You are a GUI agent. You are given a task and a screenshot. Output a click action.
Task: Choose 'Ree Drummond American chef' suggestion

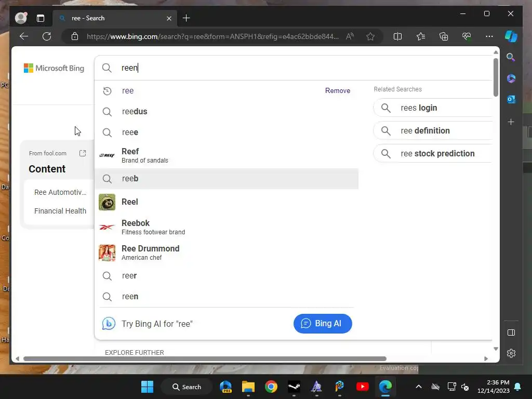coord(227,253)
